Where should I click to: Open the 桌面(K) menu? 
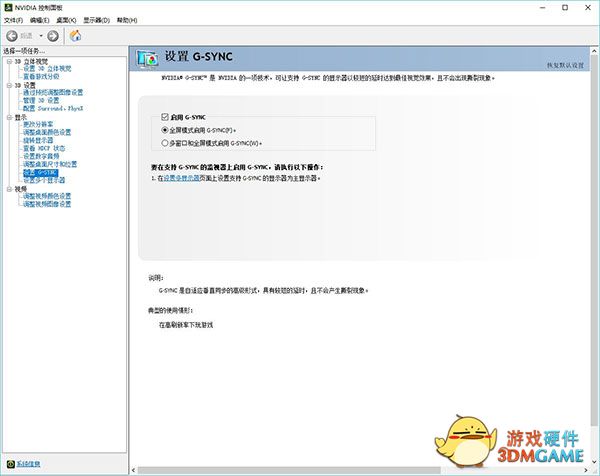coord(65,20)
